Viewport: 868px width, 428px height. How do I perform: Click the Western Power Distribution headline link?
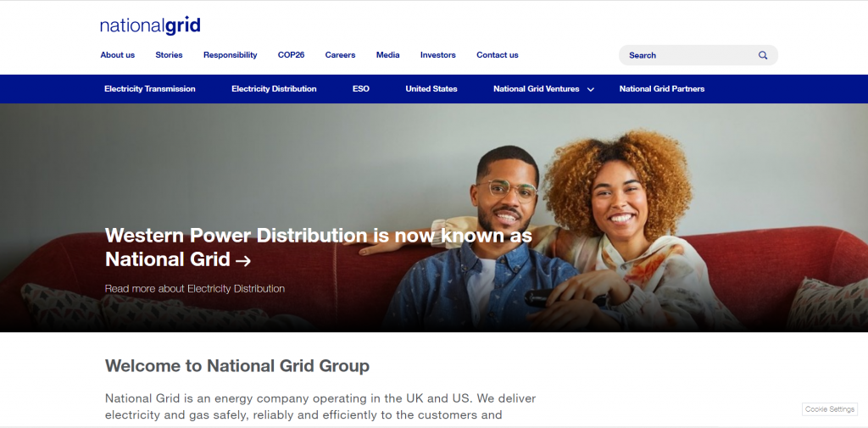(319, 247)
